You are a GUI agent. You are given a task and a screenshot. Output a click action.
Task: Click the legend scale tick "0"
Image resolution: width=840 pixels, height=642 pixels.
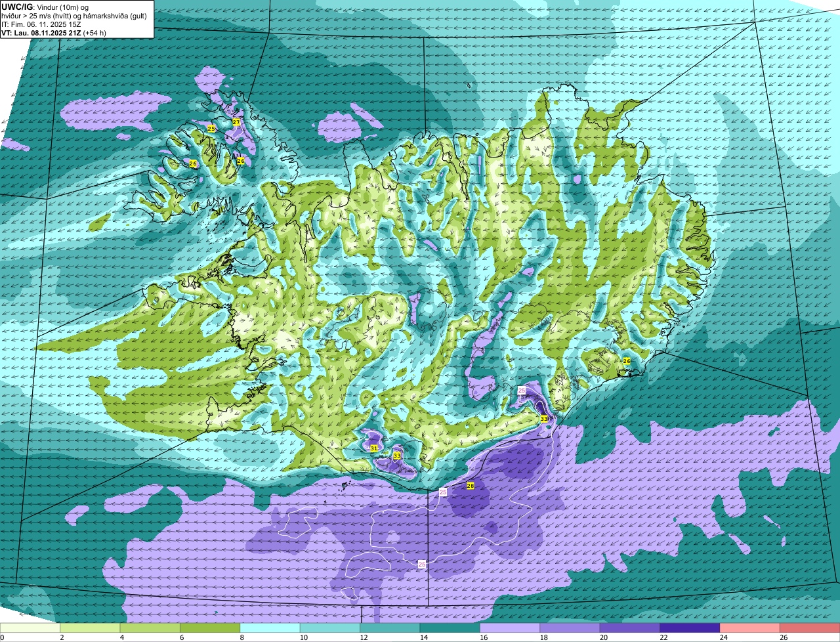[x=2, y=637]
